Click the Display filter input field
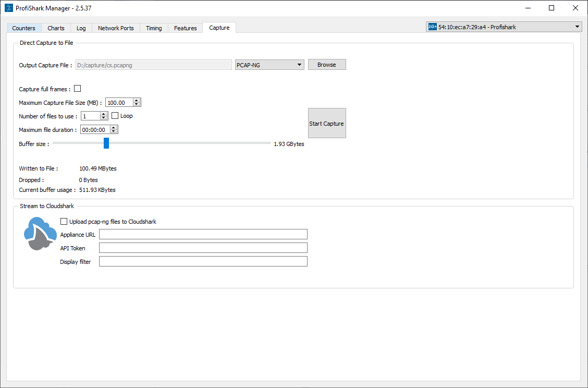588x388 pixels. (x=203, y=261)
